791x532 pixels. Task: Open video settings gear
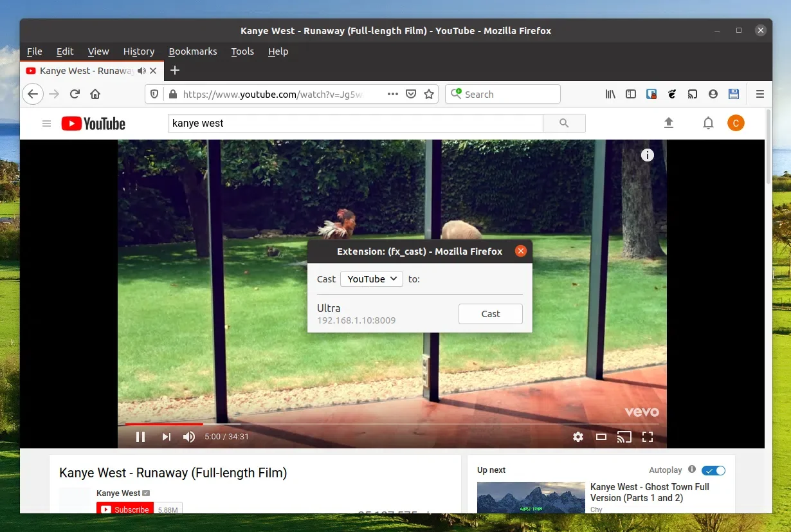[x=578, y=437]
